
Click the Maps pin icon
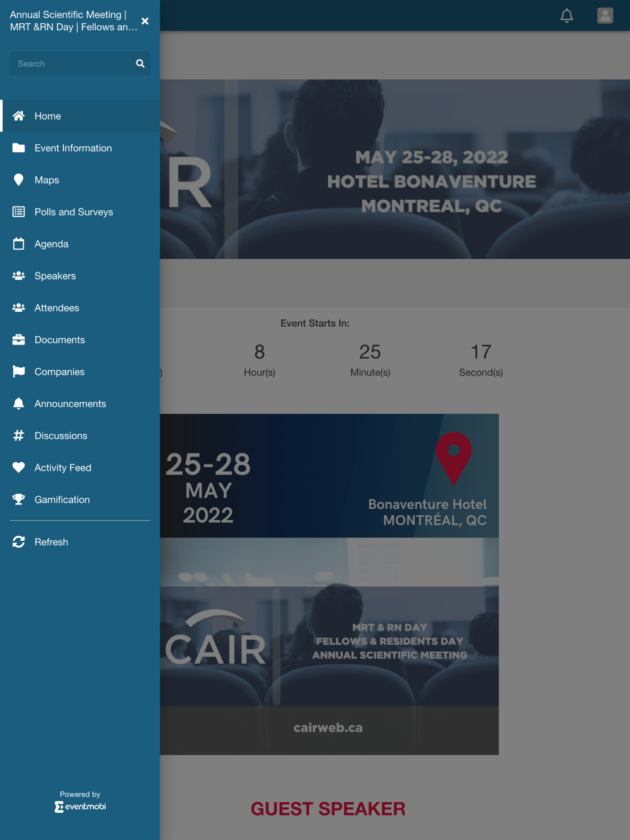[x=19, y=180]
